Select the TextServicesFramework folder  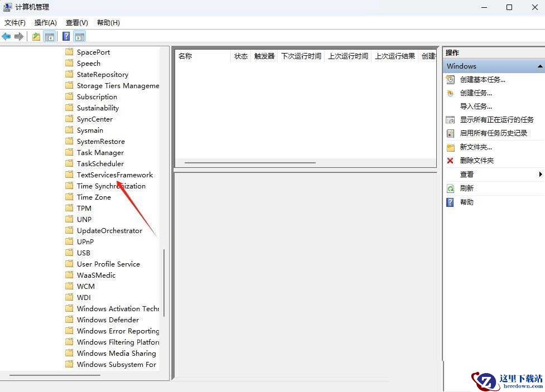(115, 175)
